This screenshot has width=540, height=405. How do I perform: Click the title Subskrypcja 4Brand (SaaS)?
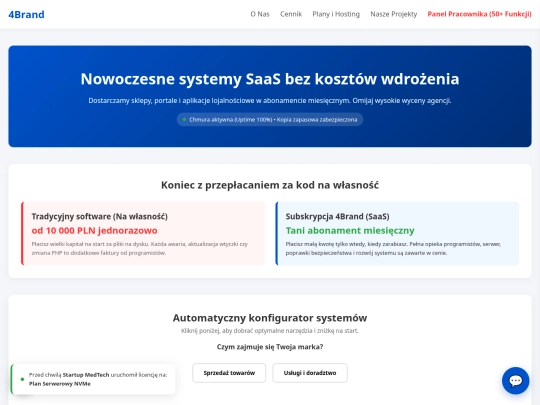(x=338, y=216)
